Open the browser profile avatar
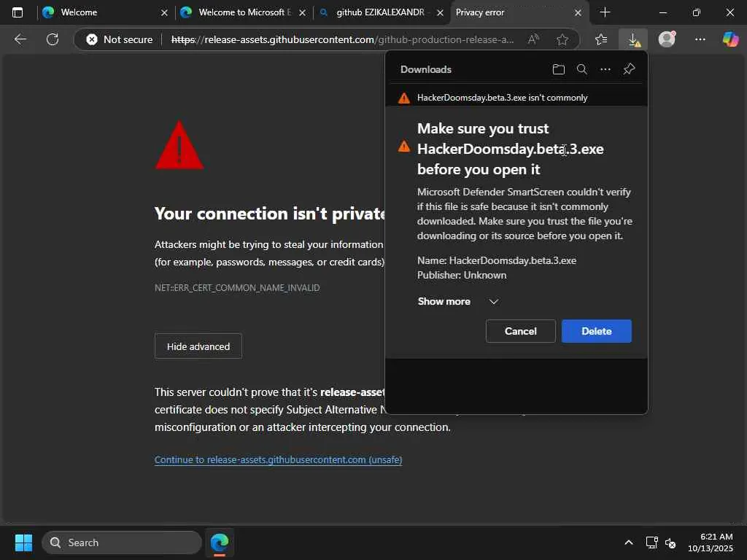The image size is (747, 560). tap(667, 39)
